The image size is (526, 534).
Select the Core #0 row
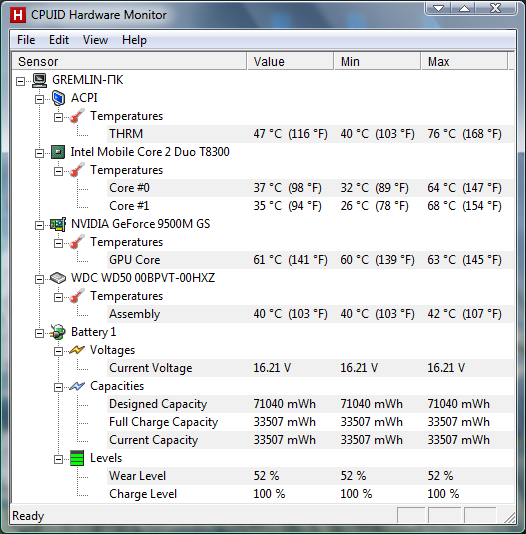tap(310, 188)
